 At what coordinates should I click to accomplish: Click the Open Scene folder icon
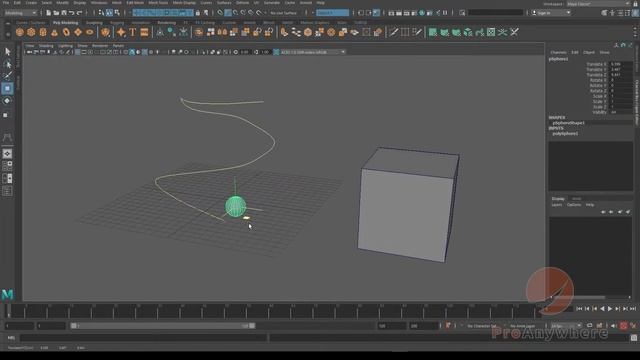pos(56,13)
